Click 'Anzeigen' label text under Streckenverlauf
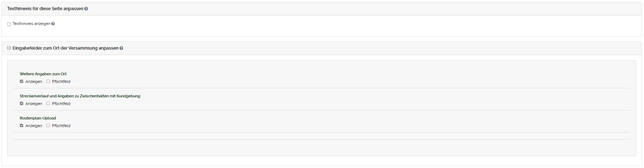 point(34,104)
